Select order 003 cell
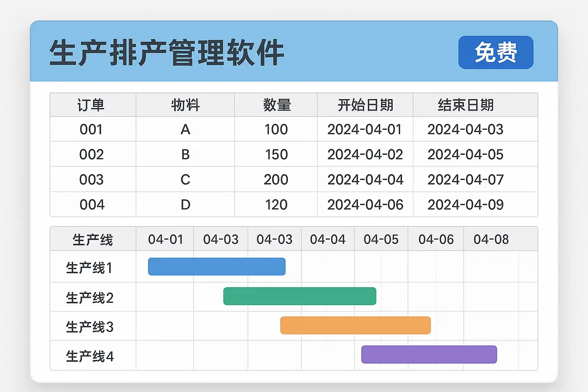This screenshot has width=588, height=392. click(x=91, y=180)
